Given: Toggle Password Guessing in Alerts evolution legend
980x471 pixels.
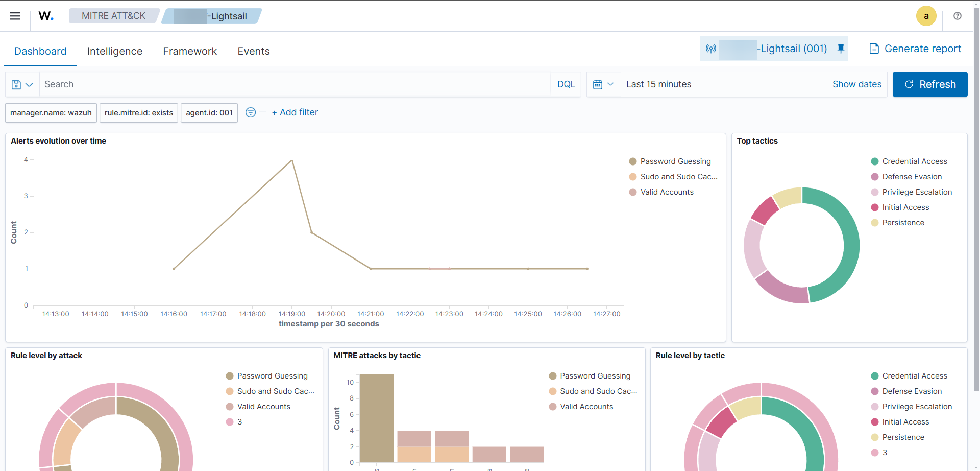Looking at the screenshot, I should (670, 161).
